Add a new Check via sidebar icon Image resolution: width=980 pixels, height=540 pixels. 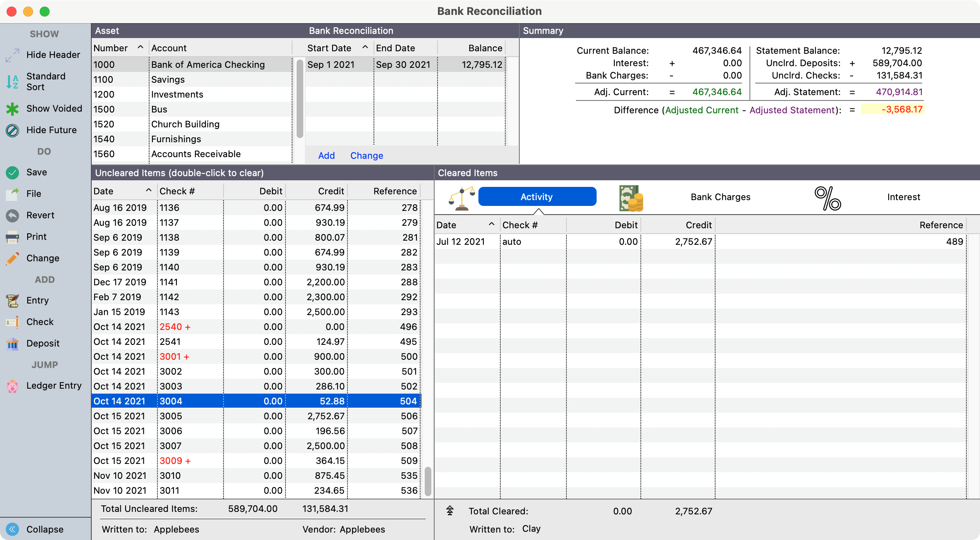(12, 322)
